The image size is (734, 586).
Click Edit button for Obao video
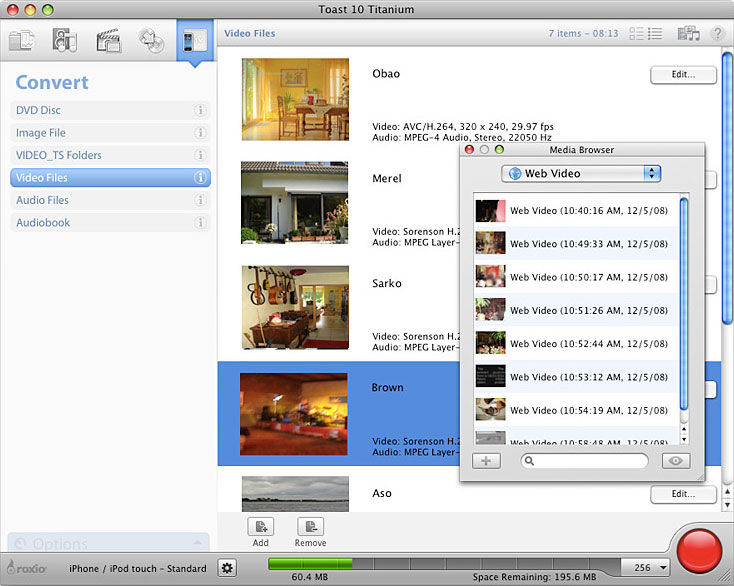pyautogui.click(x=683, y=75)
